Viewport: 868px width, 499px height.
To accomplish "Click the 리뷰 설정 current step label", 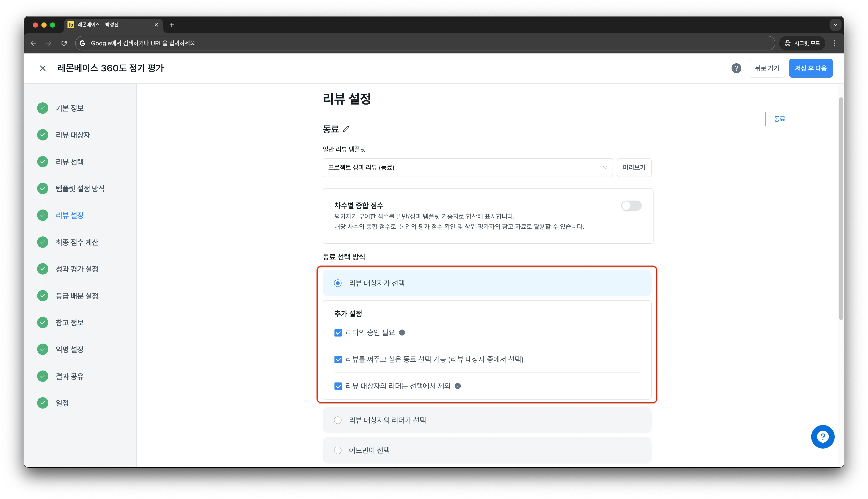I will (70, 215).
